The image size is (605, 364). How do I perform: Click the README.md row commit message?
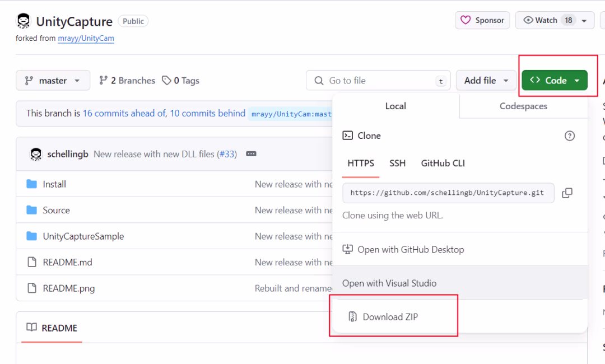[x=293, y=262]
